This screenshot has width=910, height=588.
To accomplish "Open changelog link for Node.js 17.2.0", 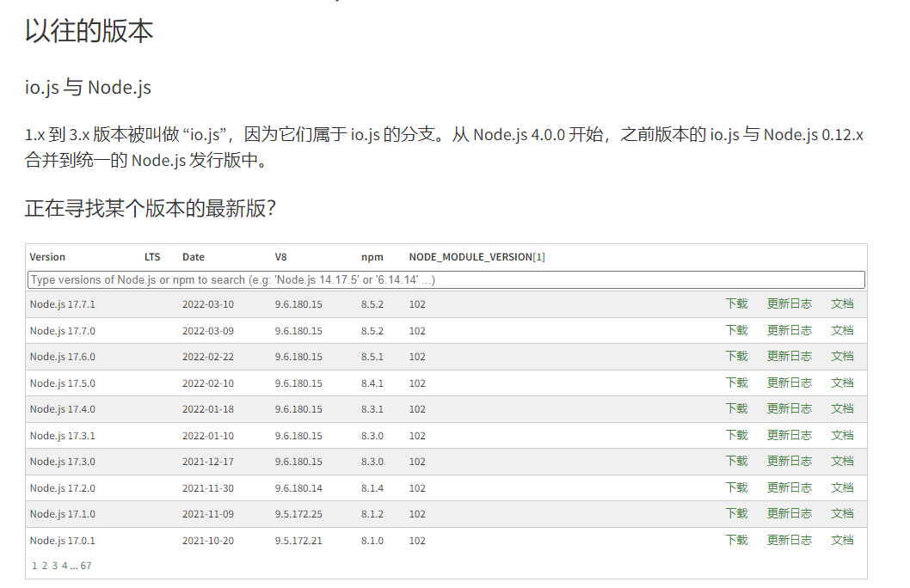I will (x=790, y=488).
